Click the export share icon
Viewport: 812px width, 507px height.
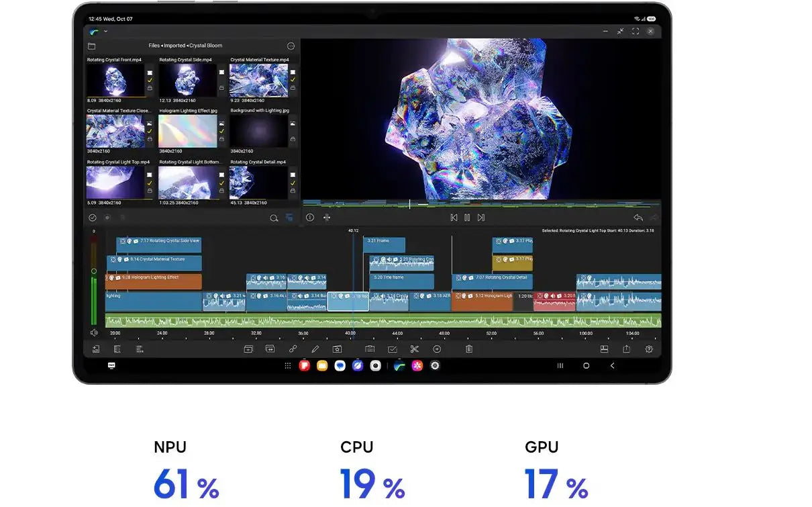coord(626,349)
